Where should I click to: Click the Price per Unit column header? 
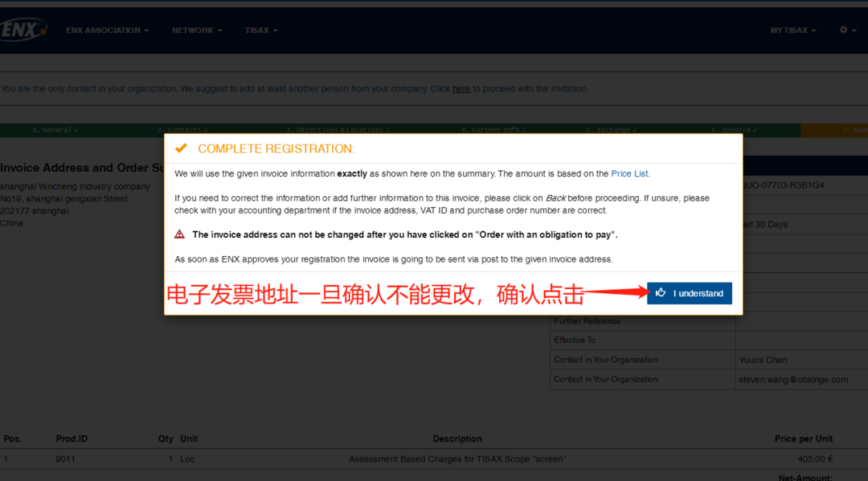coord(804,438)
